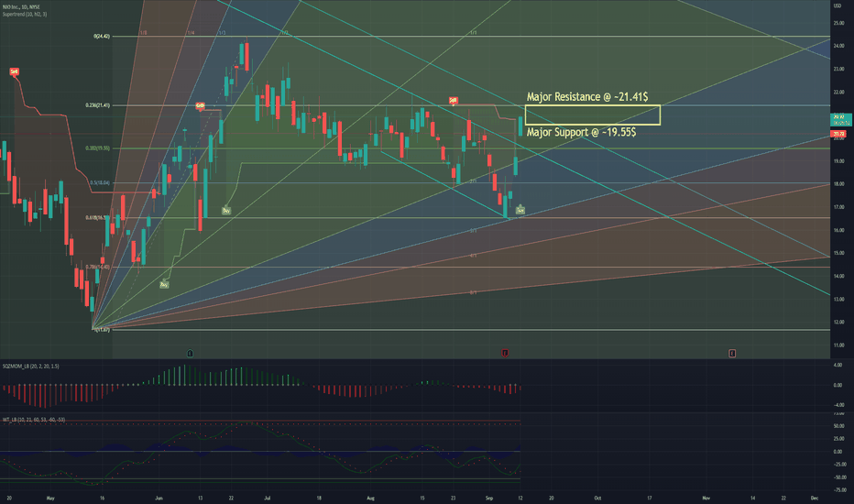Click the Jul label on the time axis
Viewport: 854px width, 504px height.
tap(268, 498)
